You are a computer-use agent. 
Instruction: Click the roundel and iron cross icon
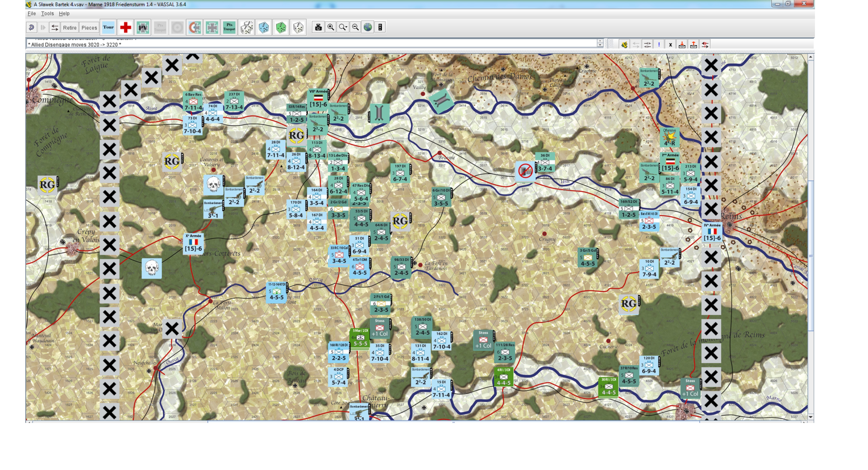[x=195, y=27]
